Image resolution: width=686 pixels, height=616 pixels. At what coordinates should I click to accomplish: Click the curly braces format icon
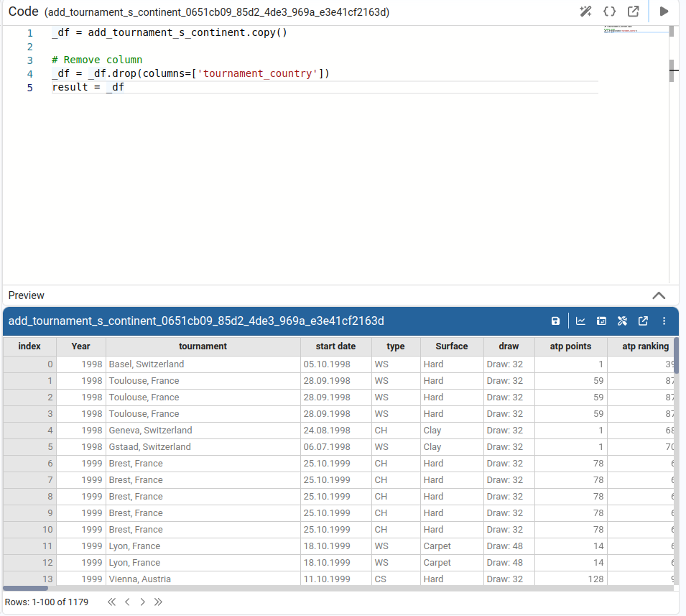tap(609, 12)
